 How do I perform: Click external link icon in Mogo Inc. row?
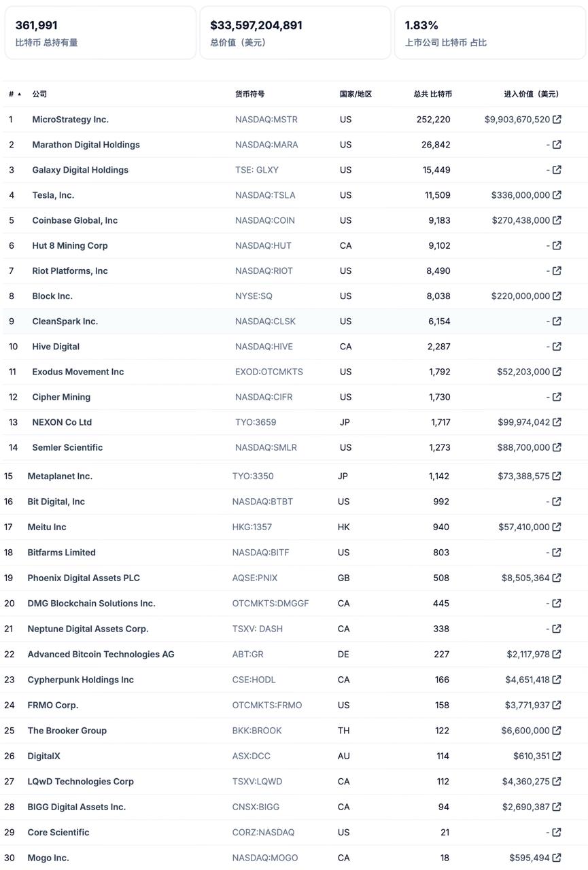tap(557, 858)
